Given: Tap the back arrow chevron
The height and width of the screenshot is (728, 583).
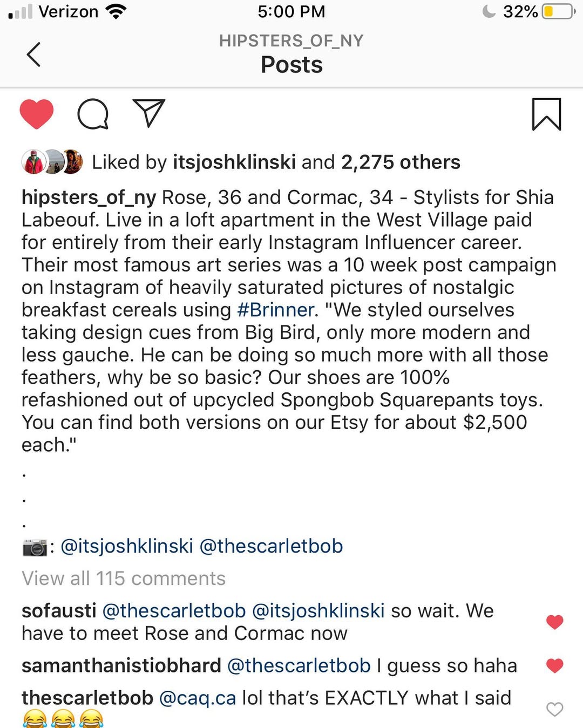Looking at the screenshot, I should [x=33, y=54].
